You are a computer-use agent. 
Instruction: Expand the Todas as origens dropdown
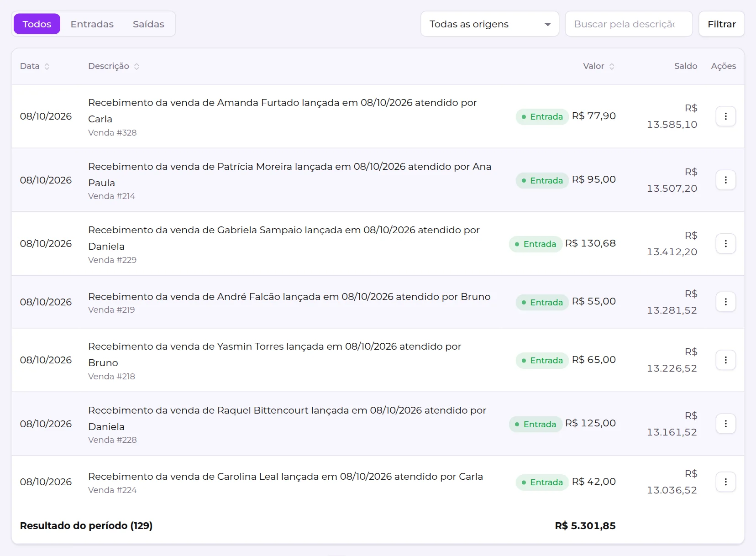[x=490, y=24]
